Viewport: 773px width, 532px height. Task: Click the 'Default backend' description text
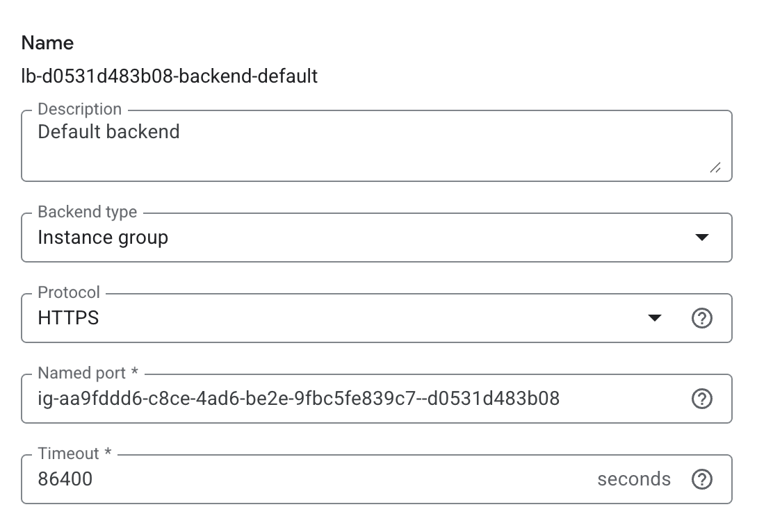click(x=108, y=132)
